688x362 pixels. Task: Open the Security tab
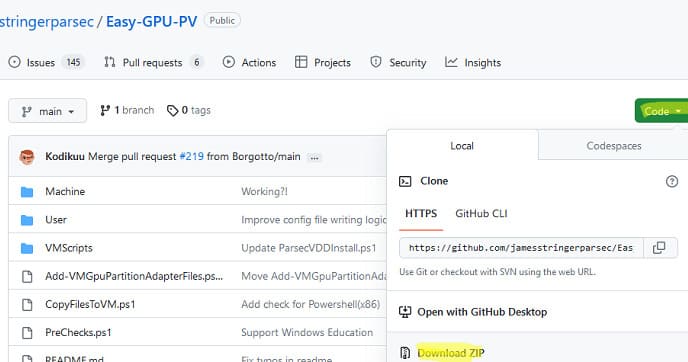coord(398,63)
